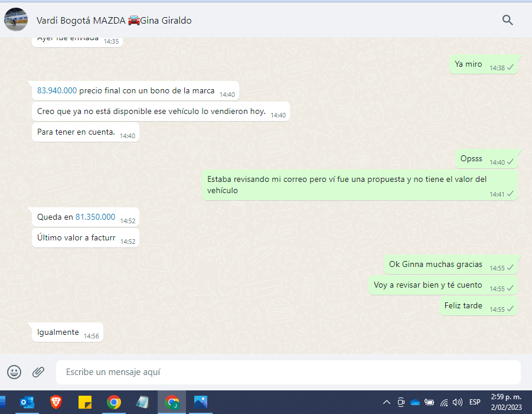
Task: Open the Photos app from the taskbar
Action: (x=201, y=402)
